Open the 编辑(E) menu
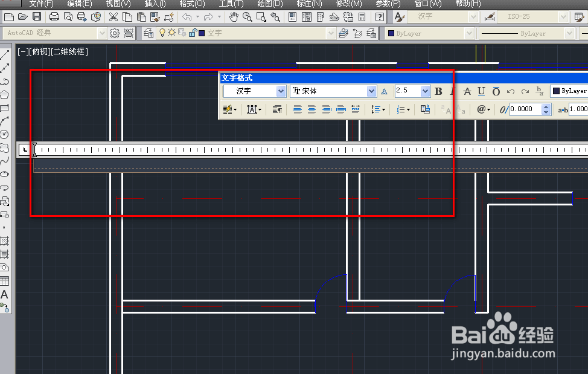The image size is (588, 374). pos(80,4)
